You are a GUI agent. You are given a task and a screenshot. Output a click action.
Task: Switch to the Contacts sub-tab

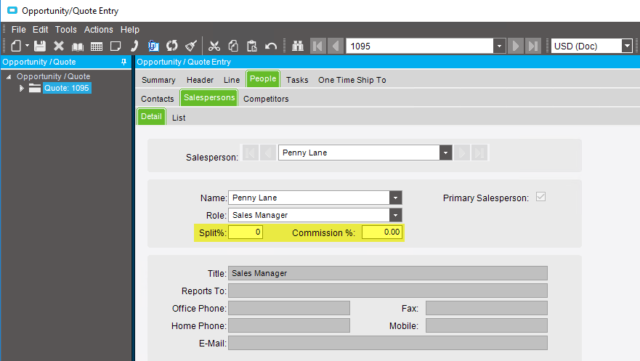[x=157, y=99]
